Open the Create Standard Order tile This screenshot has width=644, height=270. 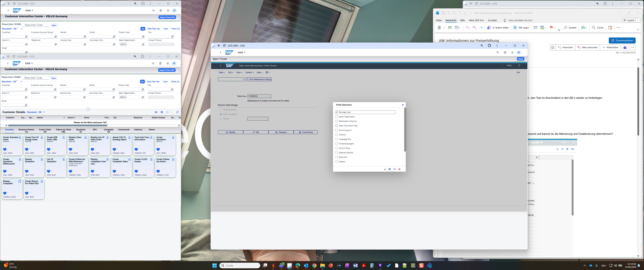tap(12, 145)
